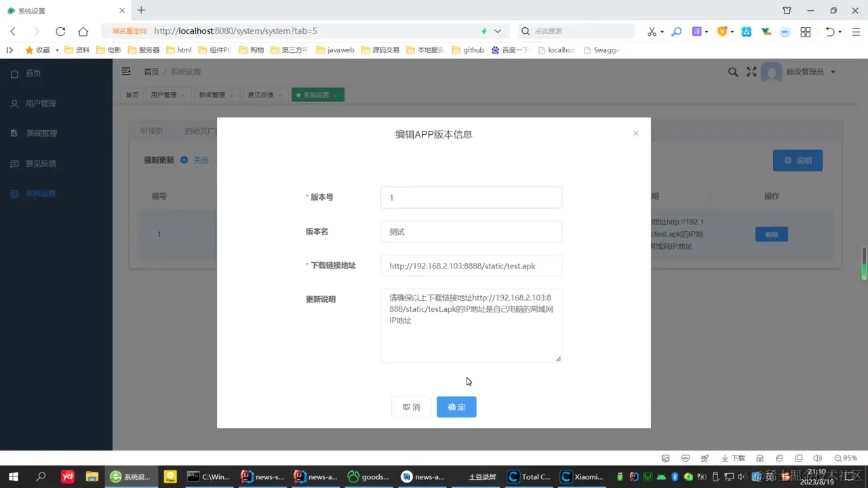Click the purple translate extension icon
The height and width of the screenshot is (488, 868).
click(x=696, y=31)
